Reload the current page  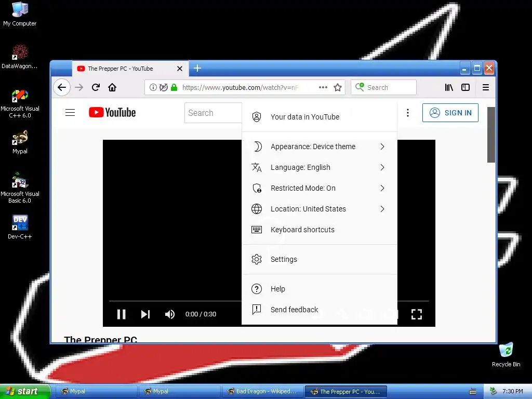96,87
